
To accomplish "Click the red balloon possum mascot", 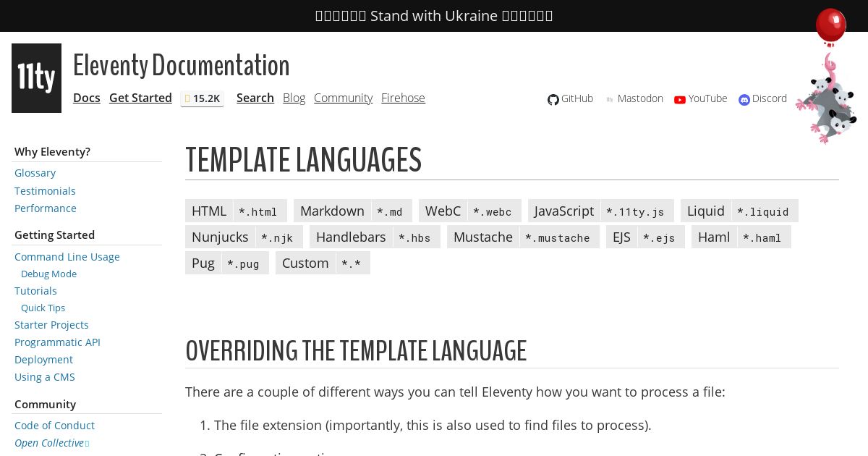I will (828, 76).
